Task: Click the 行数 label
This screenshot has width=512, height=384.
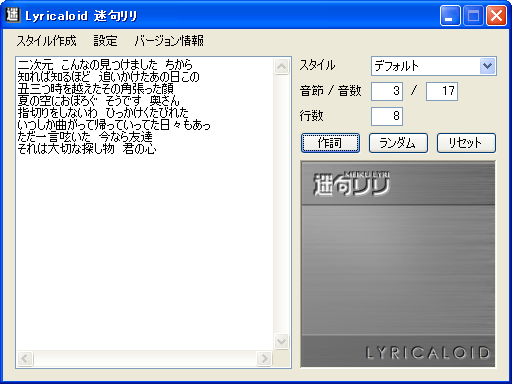Action: [x=311, y=116]
